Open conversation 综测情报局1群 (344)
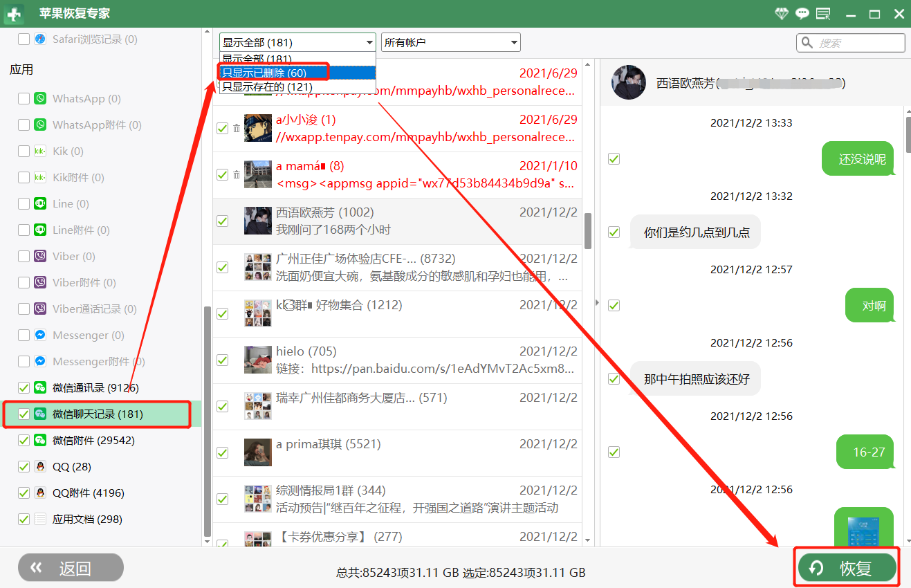Screen dimensions: 911x588 pos(397,499)
